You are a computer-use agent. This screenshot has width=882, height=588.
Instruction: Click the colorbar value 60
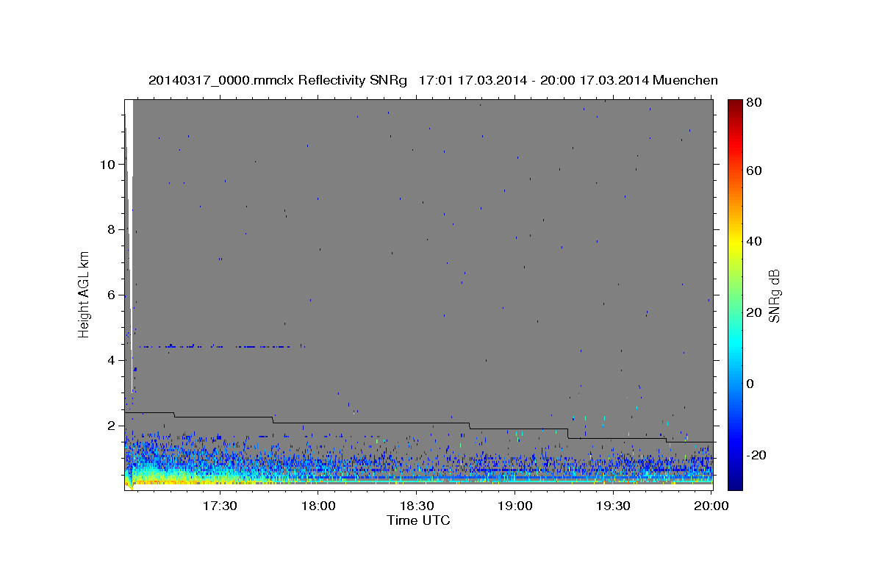point(753,171)
